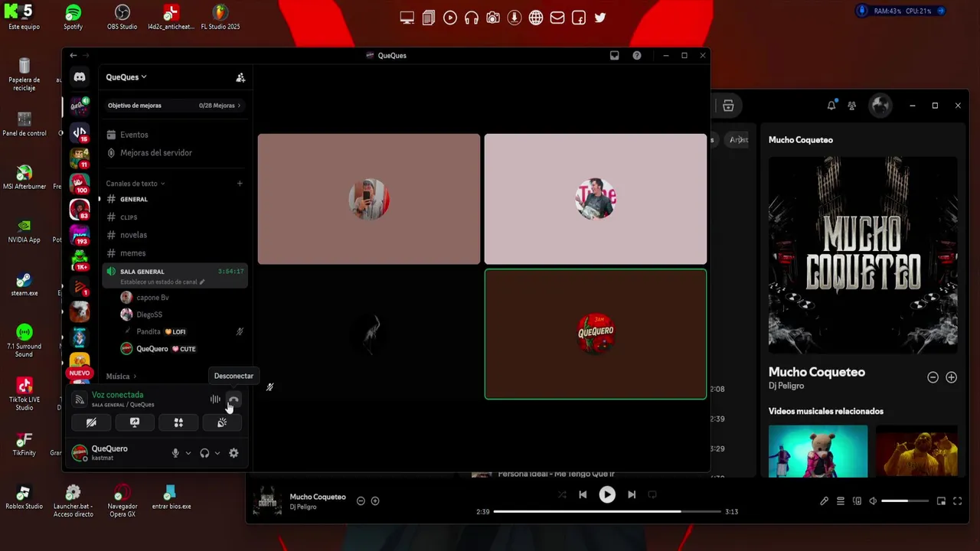Open Spotify desktop shortcut
This screenshot has width=980, height=551.
pyautogui.click(x=73, y=18)
